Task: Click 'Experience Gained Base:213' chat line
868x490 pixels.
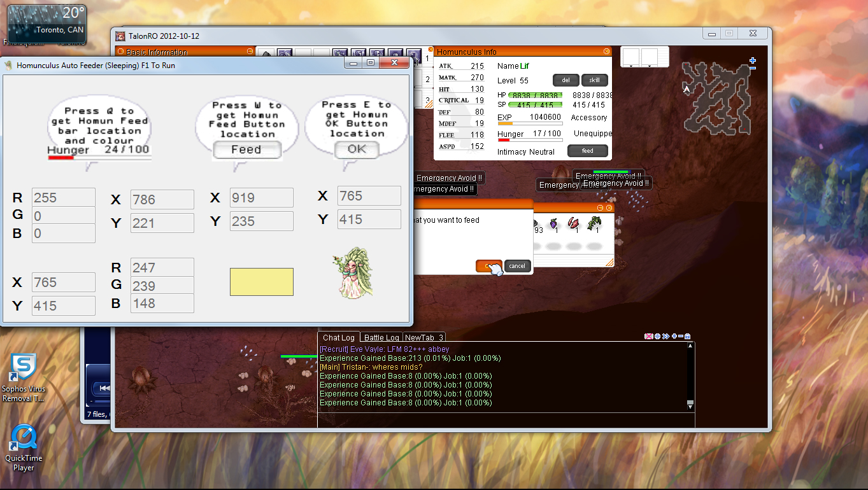Action: [410, 358]
